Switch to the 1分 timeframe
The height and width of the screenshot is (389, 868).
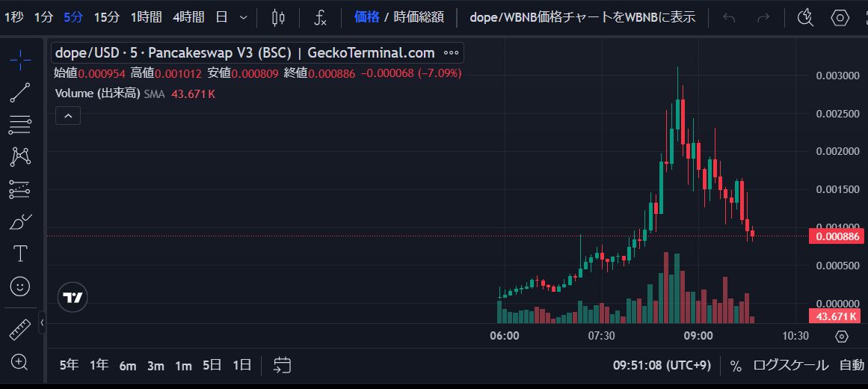43,17
